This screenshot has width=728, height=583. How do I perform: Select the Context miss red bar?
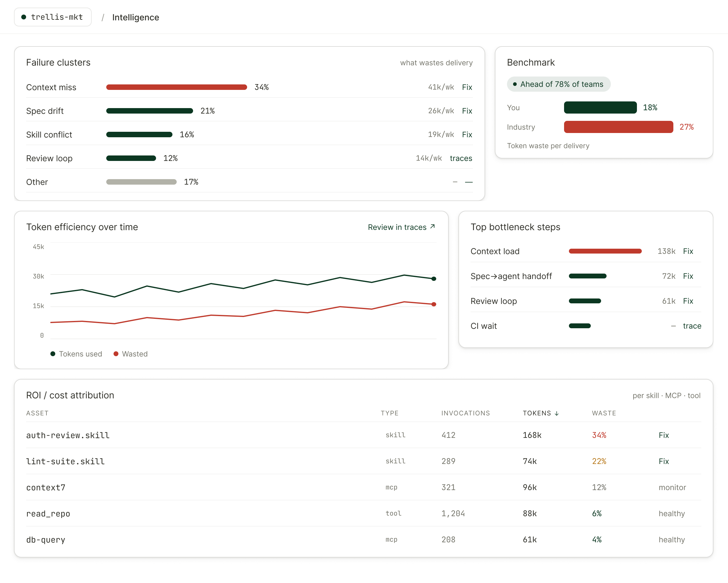(x=177, y=87)
